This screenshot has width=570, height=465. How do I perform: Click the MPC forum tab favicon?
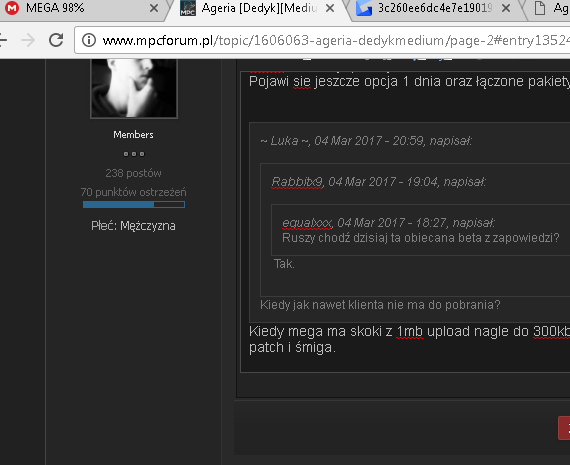(x=188, y=8)
